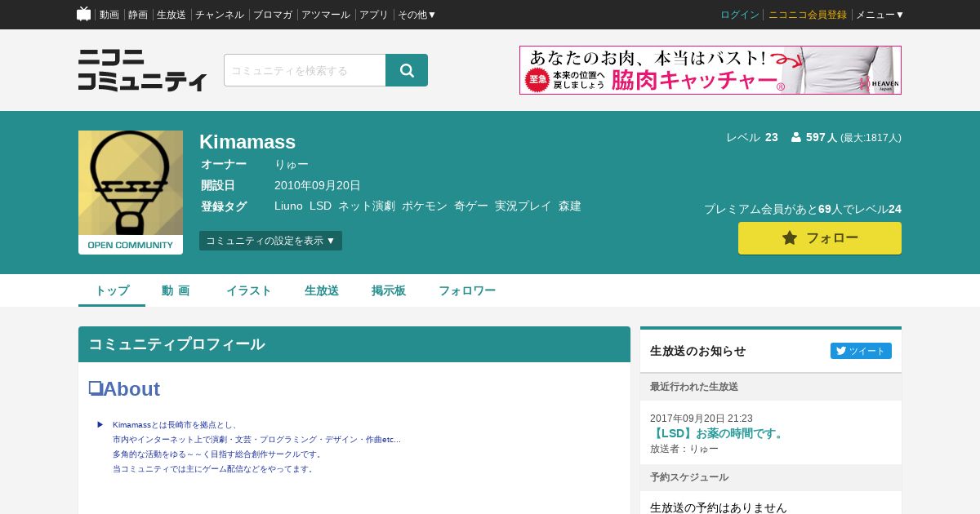Image resolution: width=980 pixels, height=514 pixels.
Task: Click the 実況プレイ tag
Action: (523, 206)
